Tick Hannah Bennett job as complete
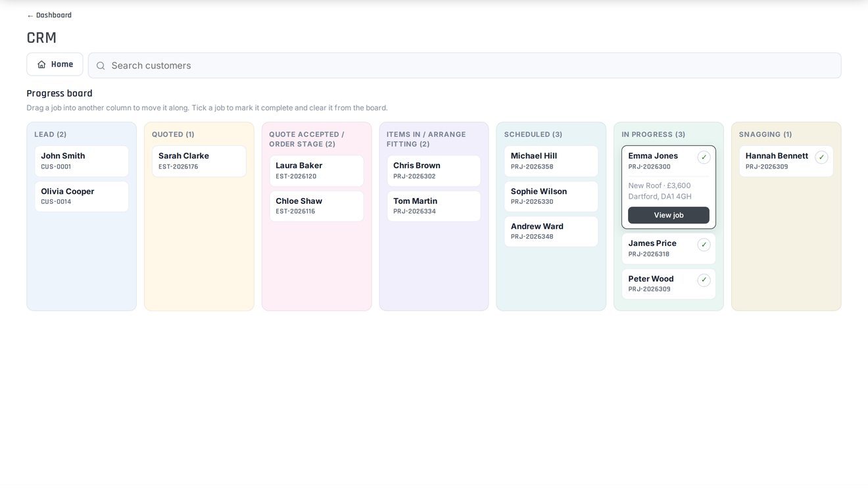Screen dimensions: 868x488 [x=821, y=157]
